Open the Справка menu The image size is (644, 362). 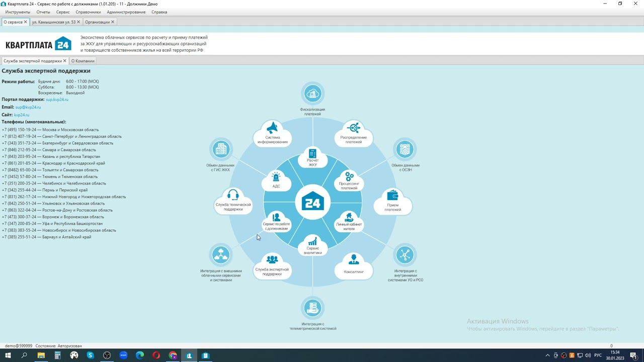tap(159, 12)
